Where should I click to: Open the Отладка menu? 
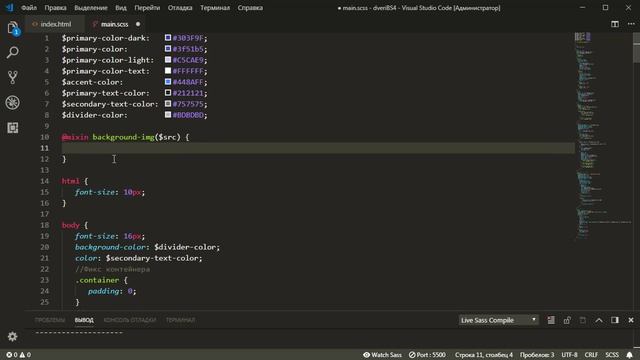pyautogui.click(x=180, y=8)
